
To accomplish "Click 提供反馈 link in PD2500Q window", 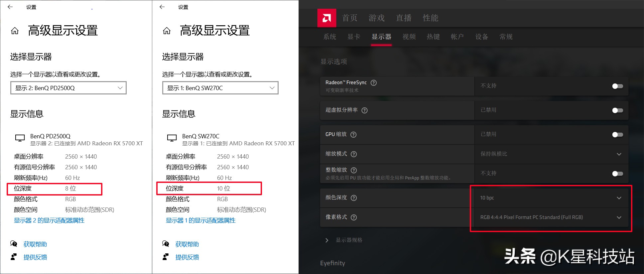I will click(x=35, y=257).
